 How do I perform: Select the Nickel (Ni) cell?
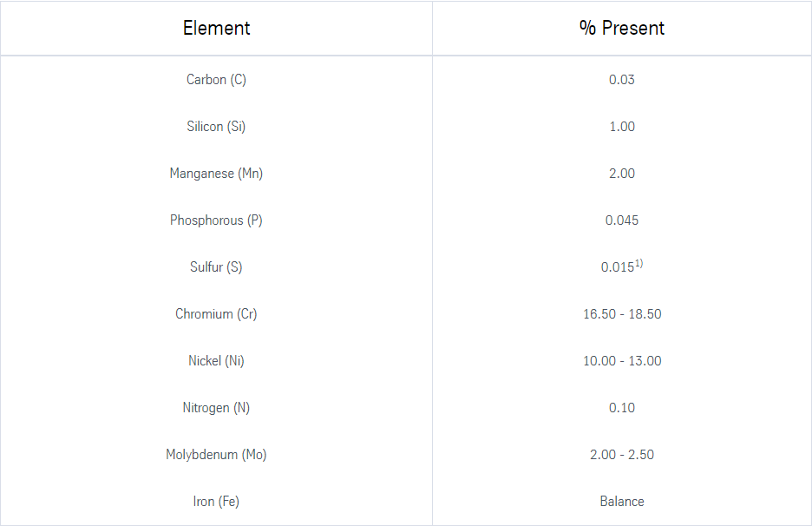tap(216, 361)
